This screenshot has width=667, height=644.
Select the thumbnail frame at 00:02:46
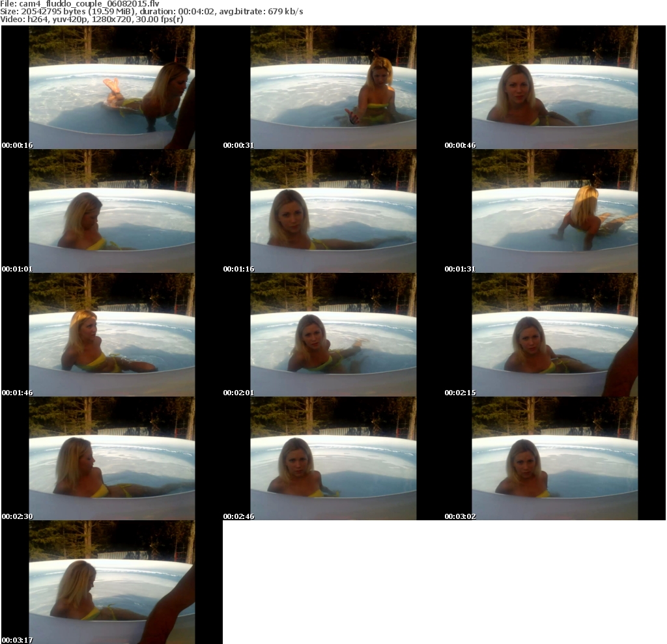333,458
